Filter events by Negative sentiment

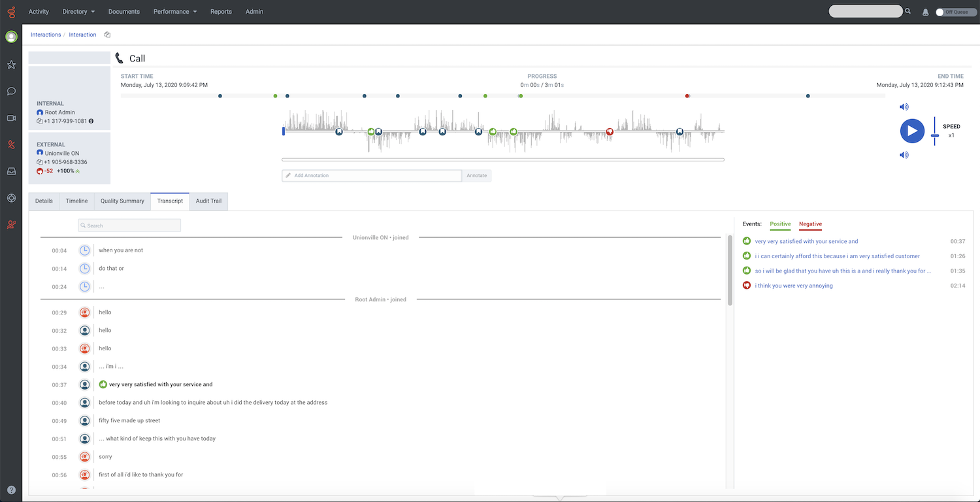[810, 224]
